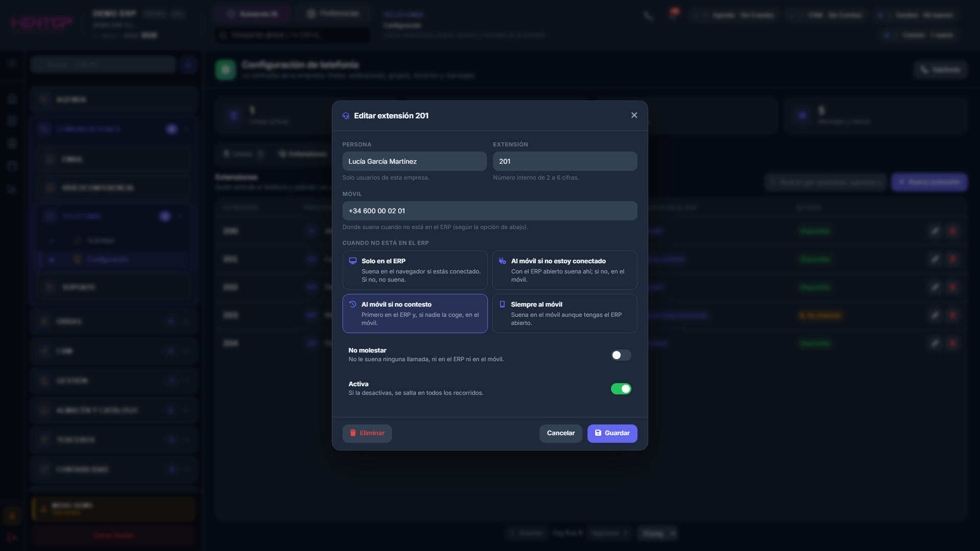Click the headset icon beside Editar extensión title

tap(346, 116)
